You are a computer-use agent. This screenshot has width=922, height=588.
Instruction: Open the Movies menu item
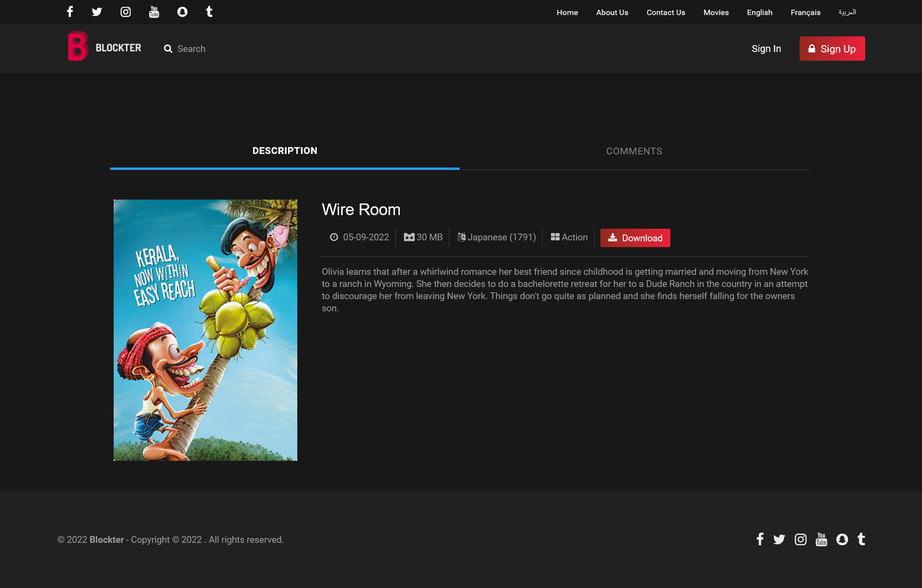coord(716,12)
